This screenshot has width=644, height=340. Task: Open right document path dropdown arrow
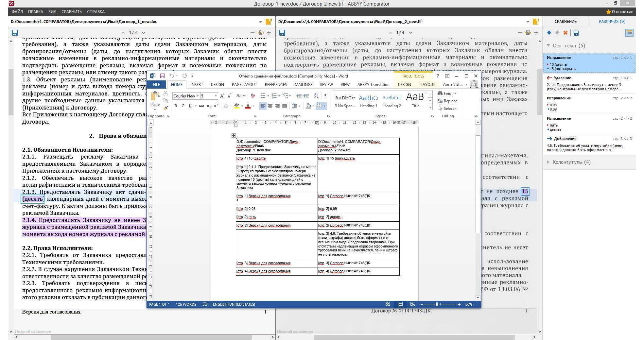pyautogui.click(x=528, y=22)
